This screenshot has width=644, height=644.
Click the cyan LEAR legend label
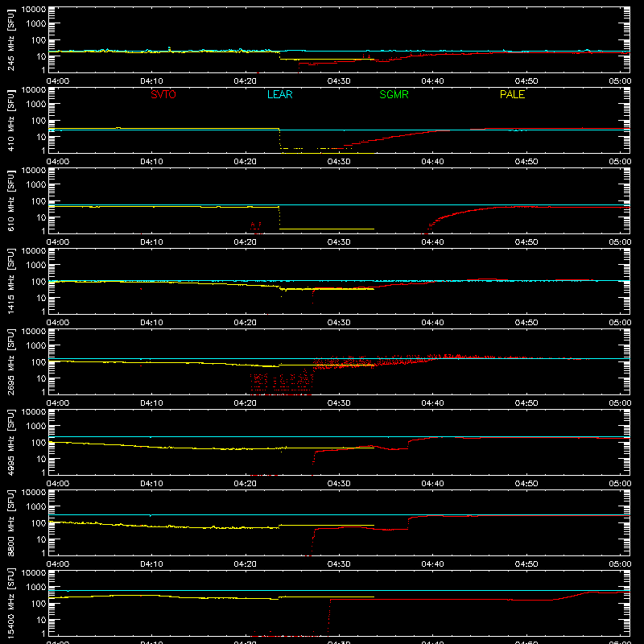[279, 94]
